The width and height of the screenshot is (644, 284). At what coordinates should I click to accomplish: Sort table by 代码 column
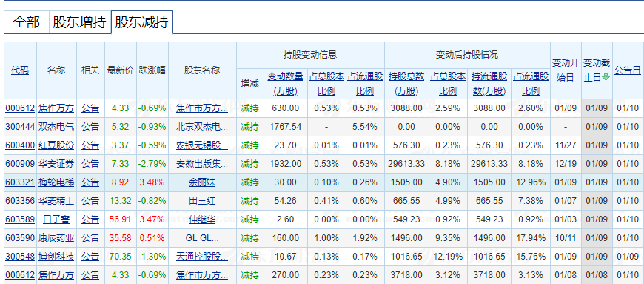(x=20, y=70)
